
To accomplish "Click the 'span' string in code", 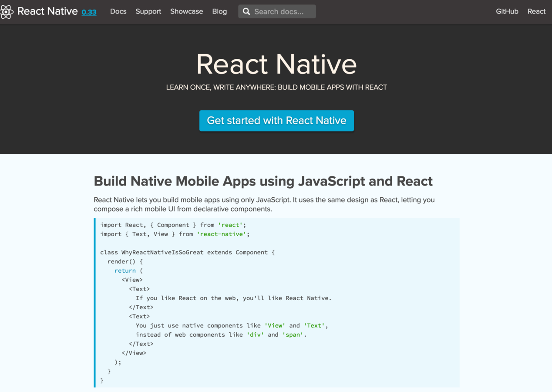I will pos(293,335).
